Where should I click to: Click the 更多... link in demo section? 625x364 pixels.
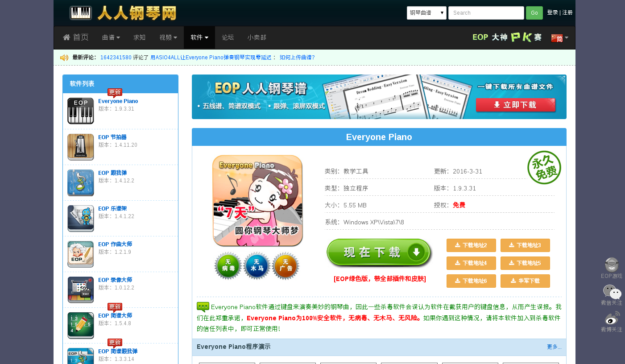point(554,347)
